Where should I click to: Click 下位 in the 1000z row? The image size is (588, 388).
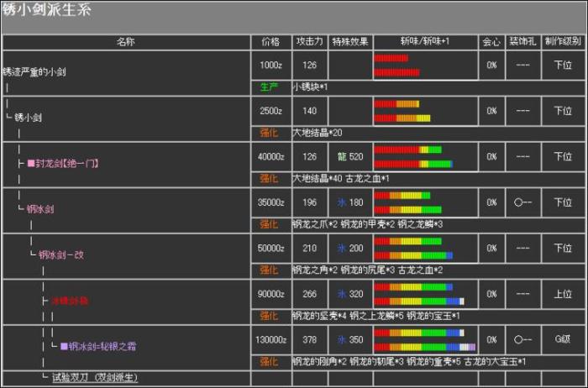coord(563,66)
